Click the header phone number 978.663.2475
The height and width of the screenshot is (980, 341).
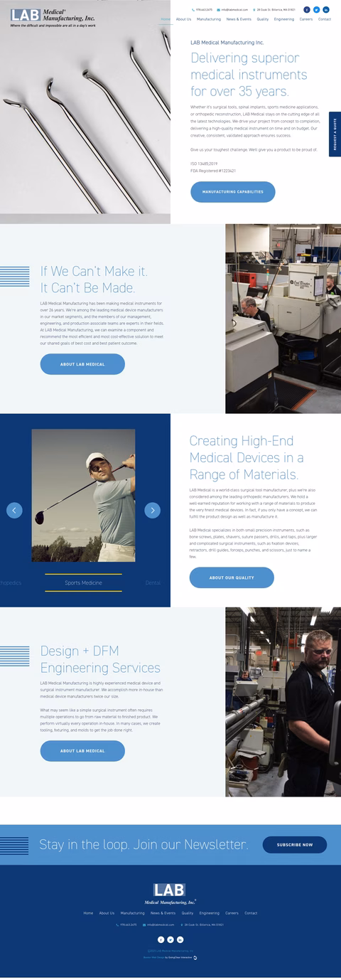(202, 10)
